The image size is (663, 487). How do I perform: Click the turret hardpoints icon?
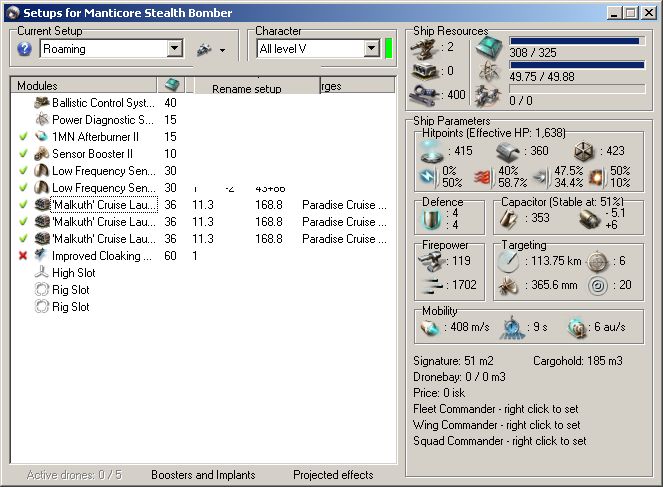[423, 48]
